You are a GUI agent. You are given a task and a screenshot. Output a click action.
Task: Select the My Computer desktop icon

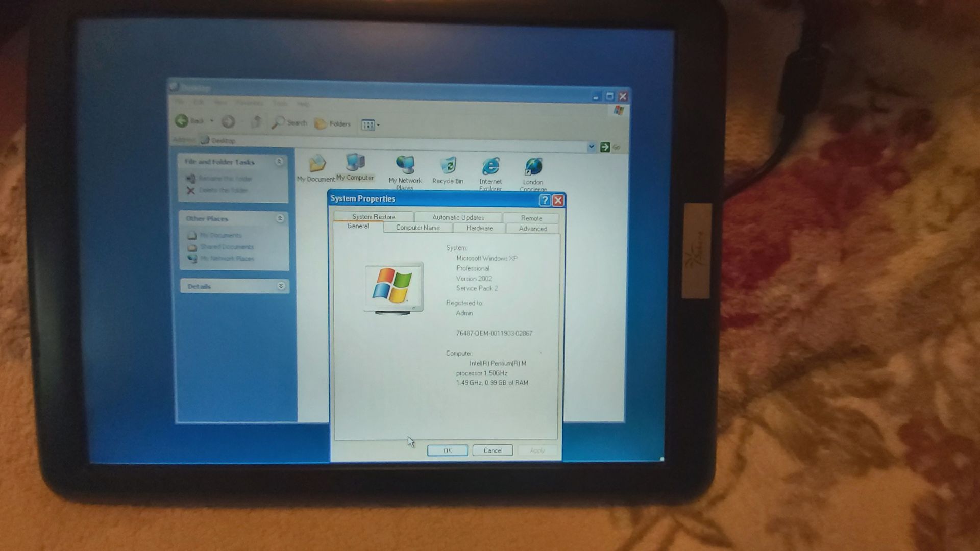point(355,163)
